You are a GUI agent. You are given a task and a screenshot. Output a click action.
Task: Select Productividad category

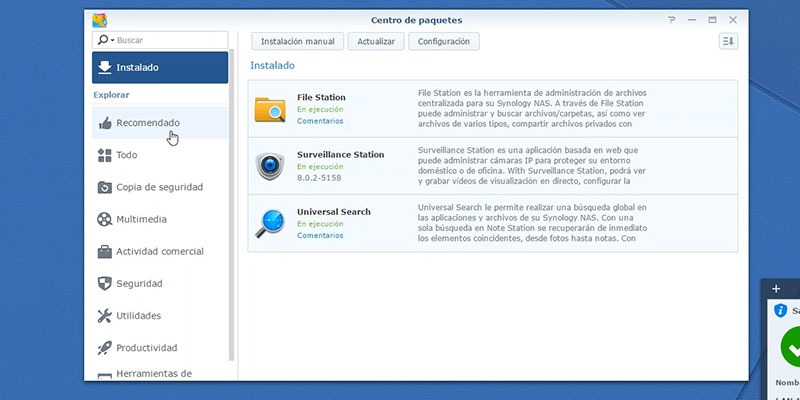pos(160,348)
